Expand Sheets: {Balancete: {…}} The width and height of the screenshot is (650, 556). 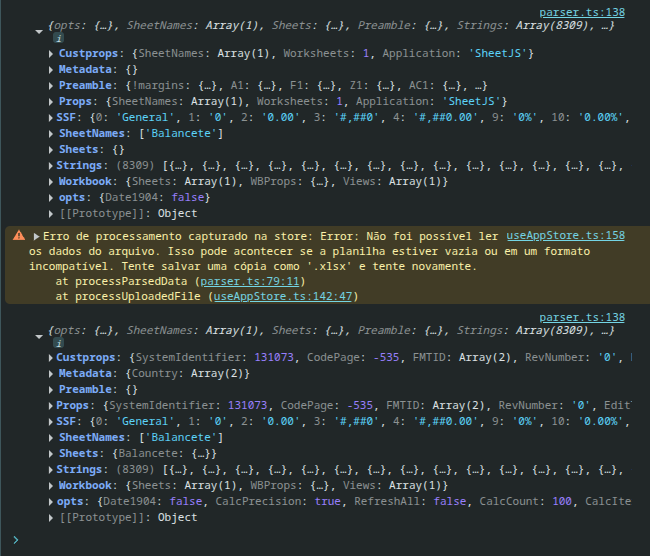[51, 454]
